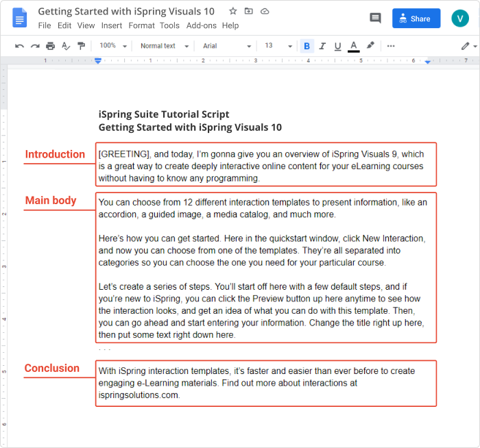This screenshot has height=448, width=480.
Task: Open the Tools menu
Action: [x=169, y=25]
